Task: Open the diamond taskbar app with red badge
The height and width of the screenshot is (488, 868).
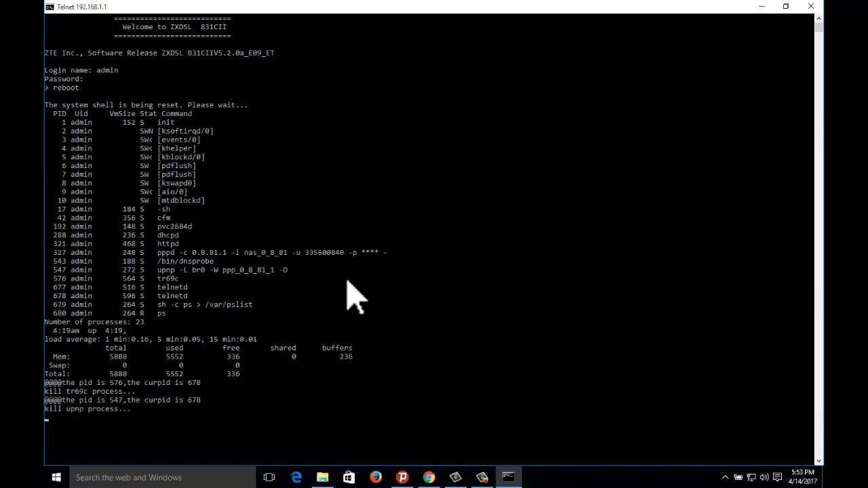Action: click(x=481, y=477)
